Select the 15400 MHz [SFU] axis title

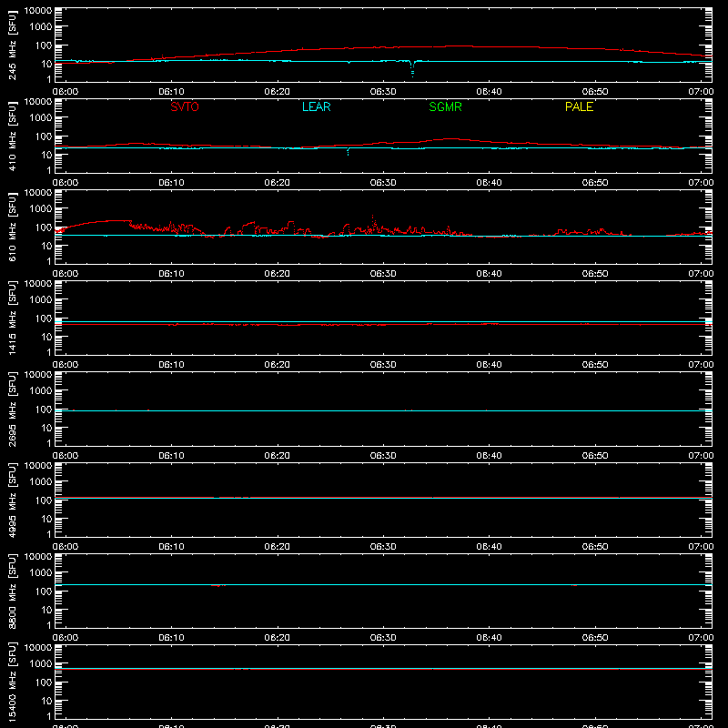point(12,682)
